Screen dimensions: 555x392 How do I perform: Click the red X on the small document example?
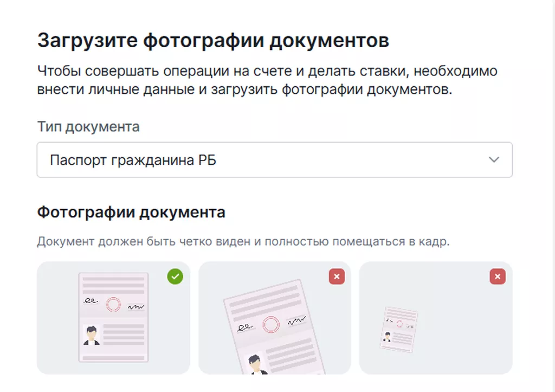click(x=498, y=277)
